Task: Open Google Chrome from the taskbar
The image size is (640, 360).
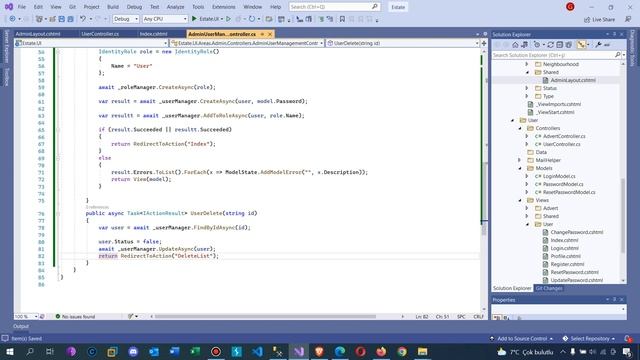Action: (402, 351)
